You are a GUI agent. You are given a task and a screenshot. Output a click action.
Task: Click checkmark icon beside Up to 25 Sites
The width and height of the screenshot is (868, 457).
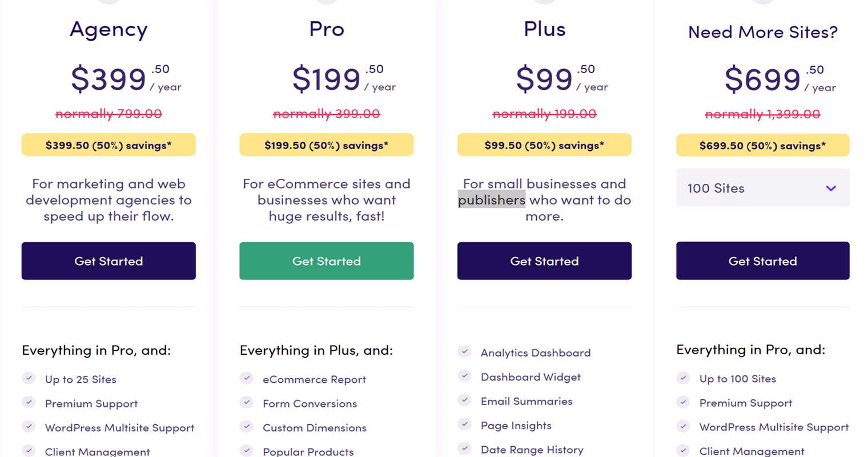point(29,378)
